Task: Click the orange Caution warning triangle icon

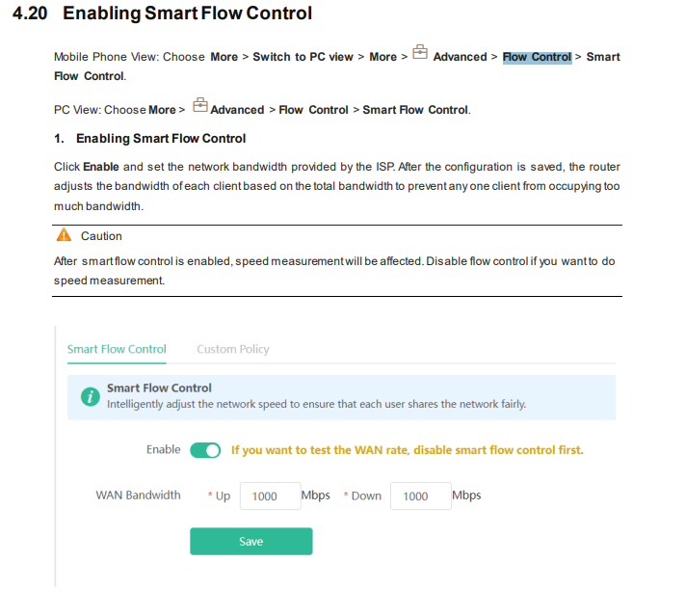Action: tap(64, 235)
